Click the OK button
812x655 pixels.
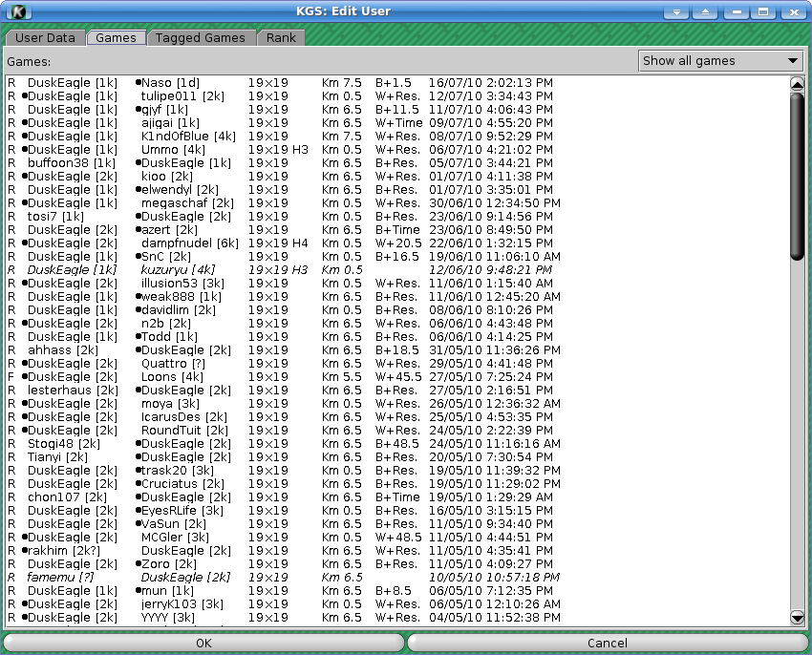[x=203, y=644]
